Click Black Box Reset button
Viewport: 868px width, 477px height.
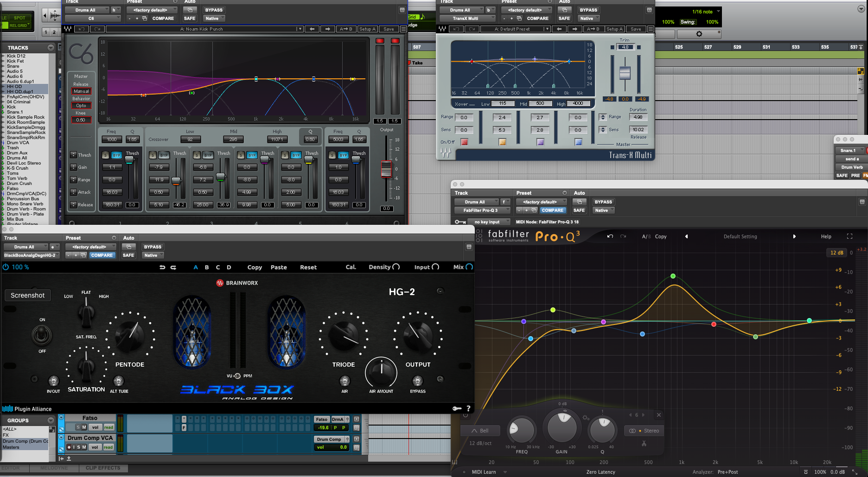(x=308, y=267)
